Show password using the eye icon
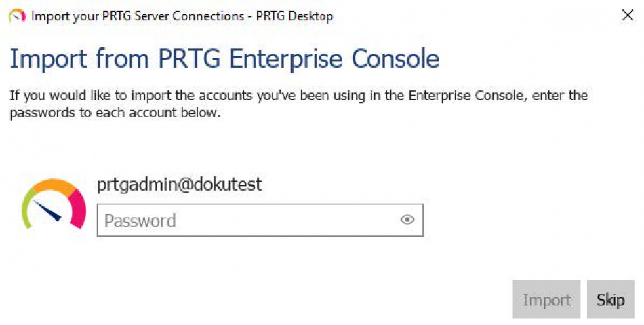The width and height of the screenshot is (644, 325). click(407, 220)
